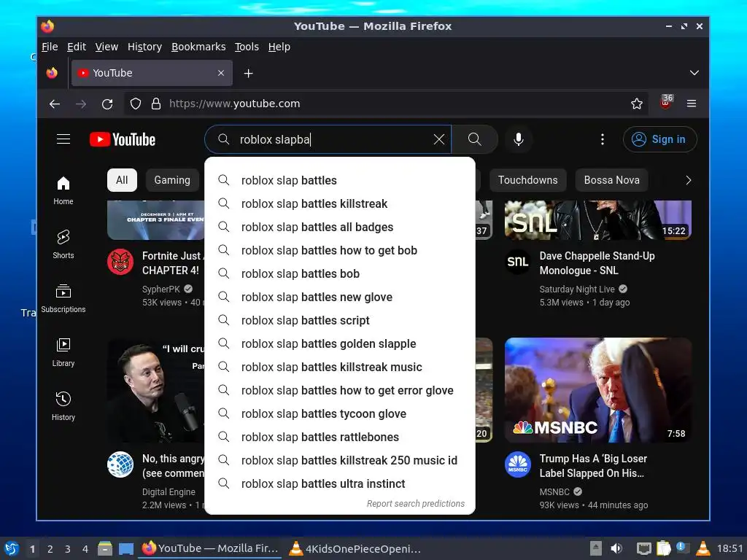This screenshot has height=560, width=747.
Task: Go back with Firefox back arrow
Action: 55,104
